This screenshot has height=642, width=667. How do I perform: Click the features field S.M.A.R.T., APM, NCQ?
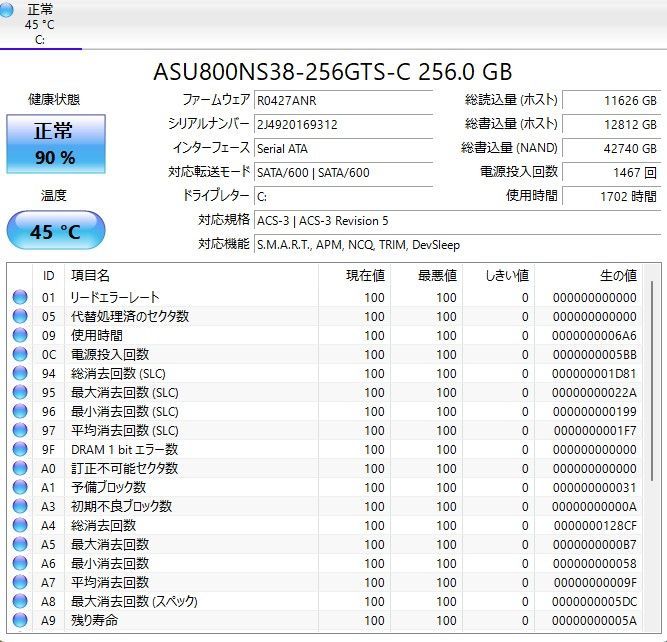(x=457, y=245)
